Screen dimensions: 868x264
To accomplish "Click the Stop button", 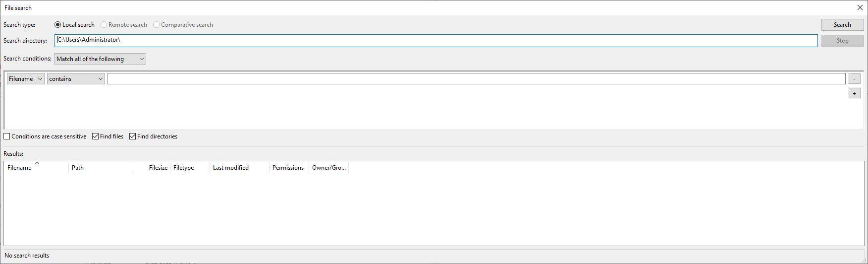I will click(x=842, y=41).
